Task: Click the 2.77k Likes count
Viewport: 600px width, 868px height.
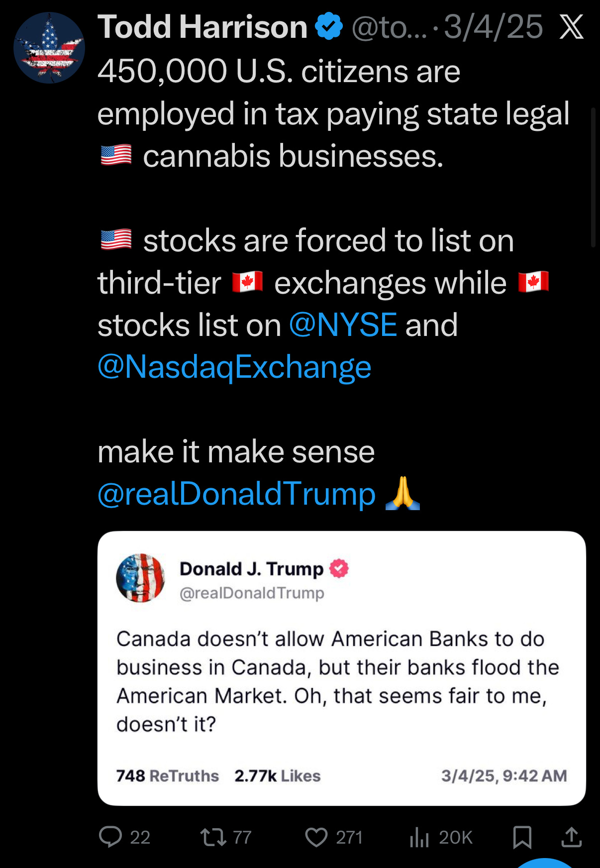Action: tap(277, 775)
